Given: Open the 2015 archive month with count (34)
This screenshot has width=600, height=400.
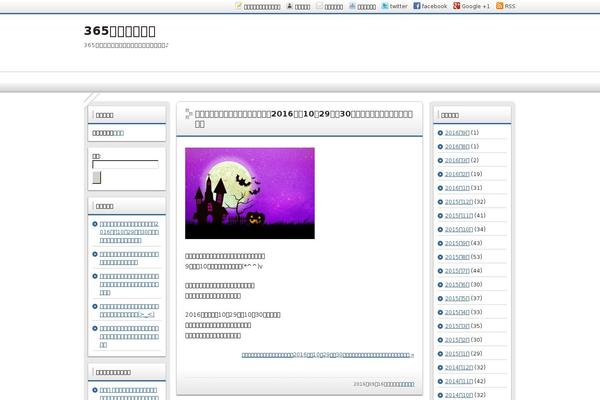Looking at the screenshot, I should tap(459, 229).
